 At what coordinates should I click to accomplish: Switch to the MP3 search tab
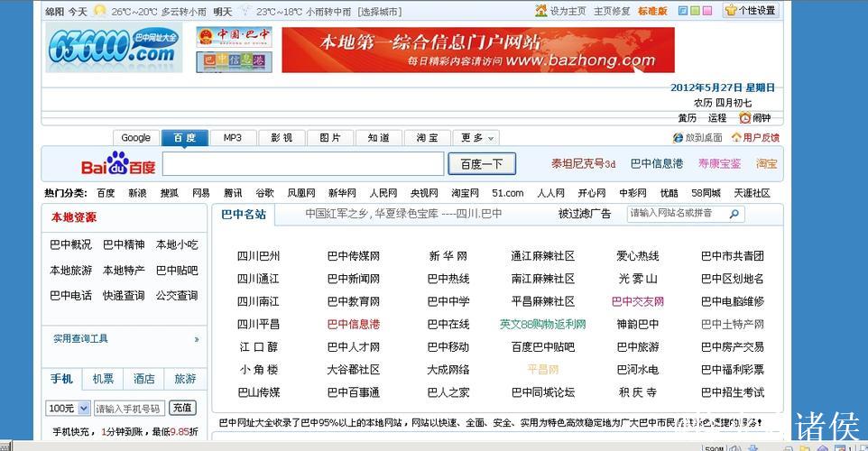(233, 138)
